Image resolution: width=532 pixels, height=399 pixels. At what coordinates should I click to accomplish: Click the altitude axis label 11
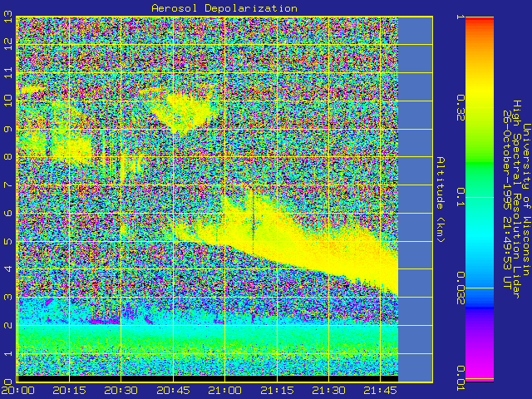click(x=8, y=72)
